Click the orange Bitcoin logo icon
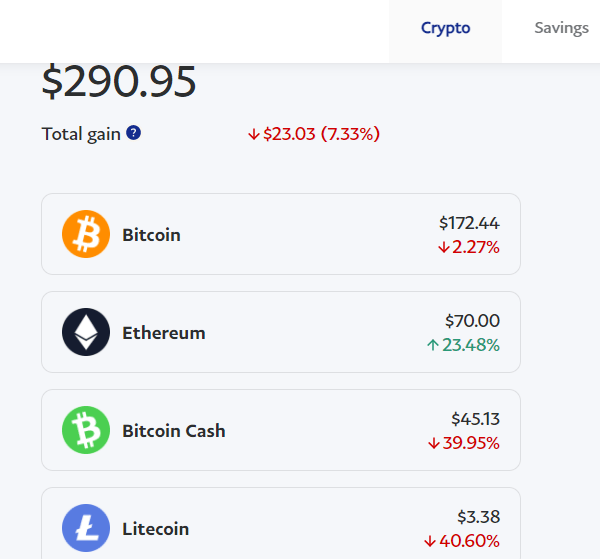The image size is (600, 559). click(86, 234)
